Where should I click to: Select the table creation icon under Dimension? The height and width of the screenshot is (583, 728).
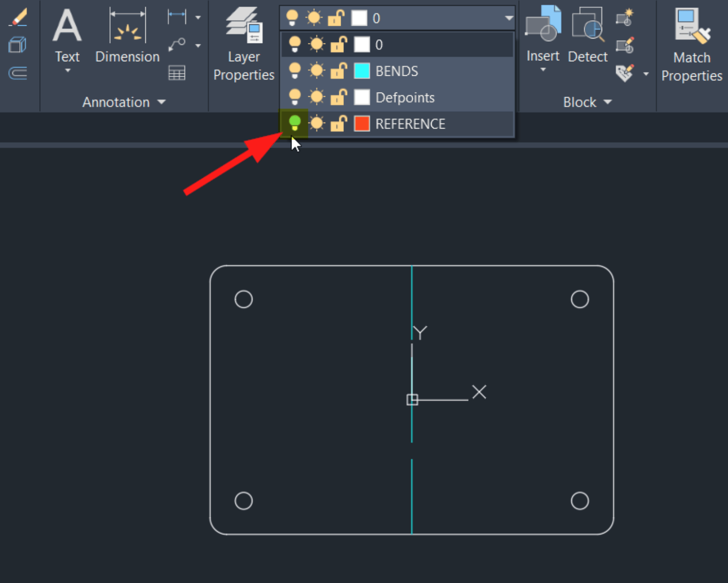coord(177,73)
